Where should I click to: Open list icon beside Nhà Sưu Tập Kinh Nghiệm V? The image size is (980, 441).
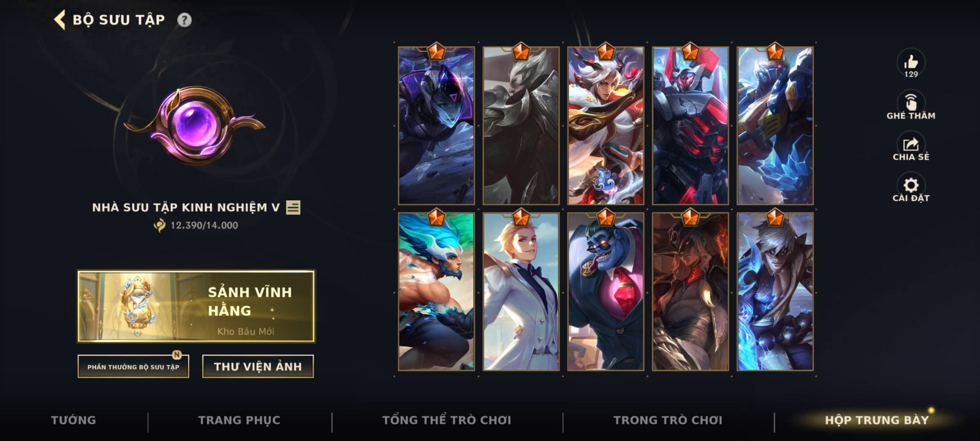click(293, 207)
